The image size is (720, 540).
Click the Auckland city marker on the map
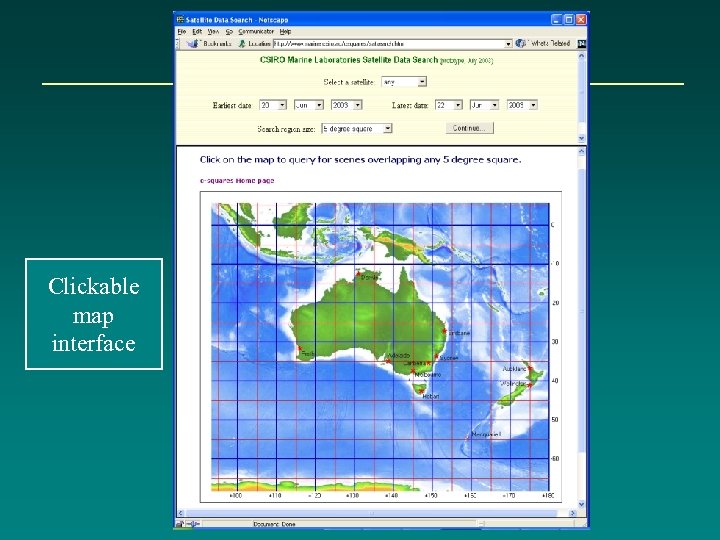[529, 368]
